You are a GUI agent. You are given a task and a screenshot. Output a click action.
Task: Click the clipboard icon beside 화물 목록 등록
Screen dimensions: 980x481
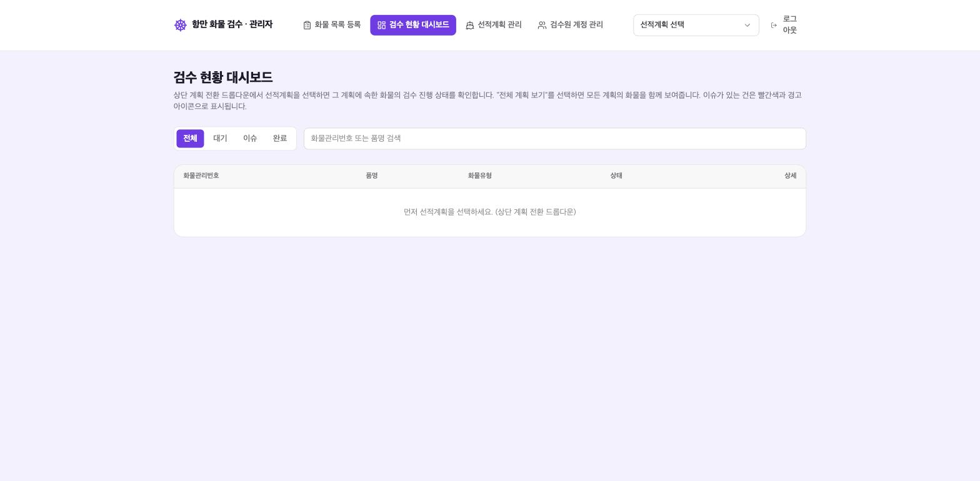click(307, 25)
